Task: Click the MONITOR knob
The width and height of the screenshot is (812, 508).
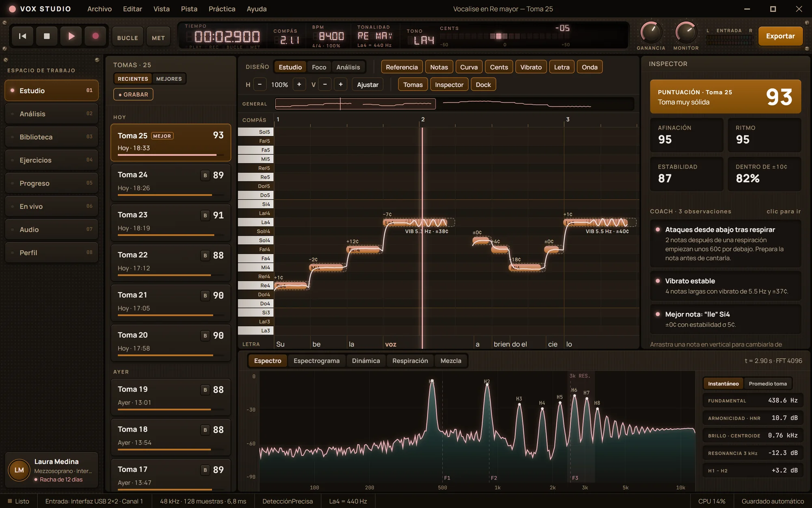Action: (686, 32)
